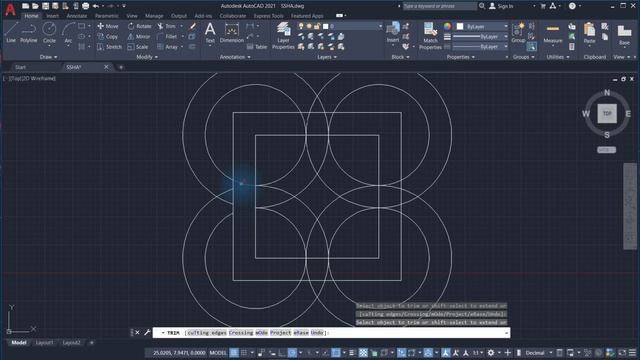Expand the Annotation panel
The image size is (640, 360).
coord(235,57)
